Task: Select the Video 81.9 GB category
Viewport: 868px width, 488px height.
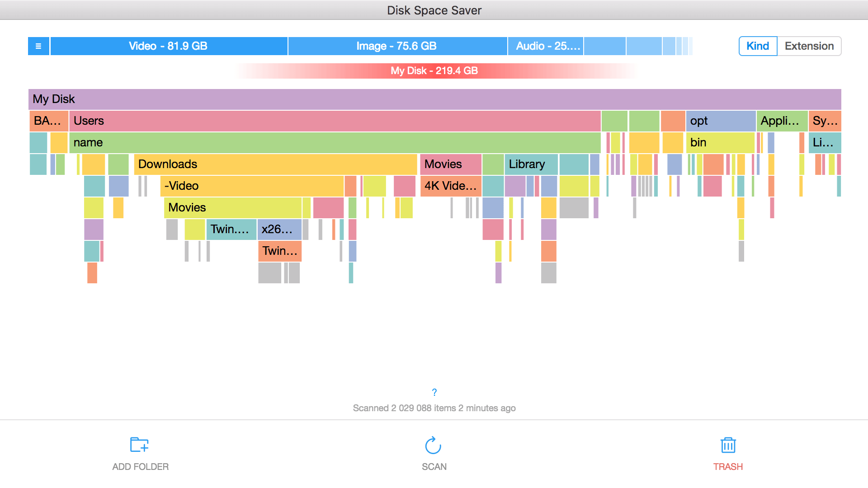Action: [x=169, y=46]
